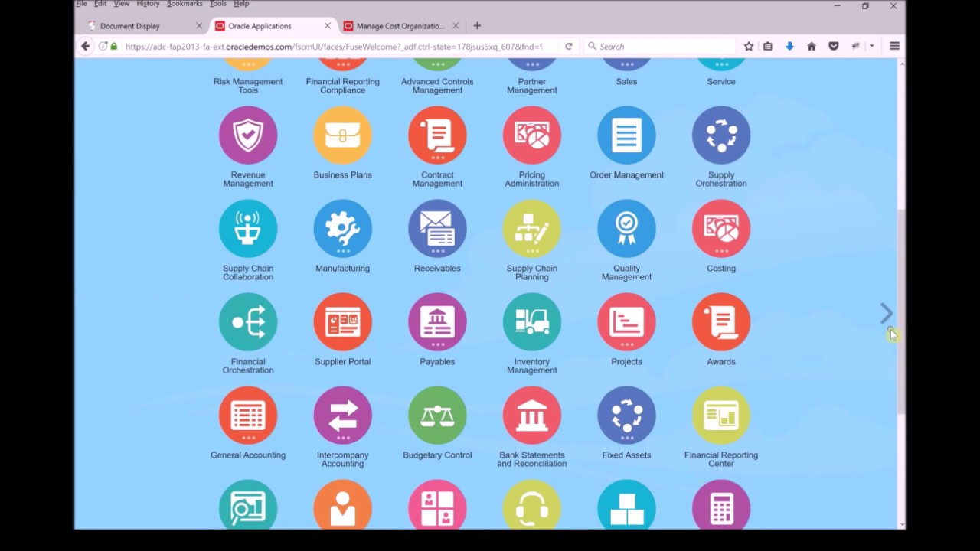Bookmark this page with the star icon

click(749, 47)
